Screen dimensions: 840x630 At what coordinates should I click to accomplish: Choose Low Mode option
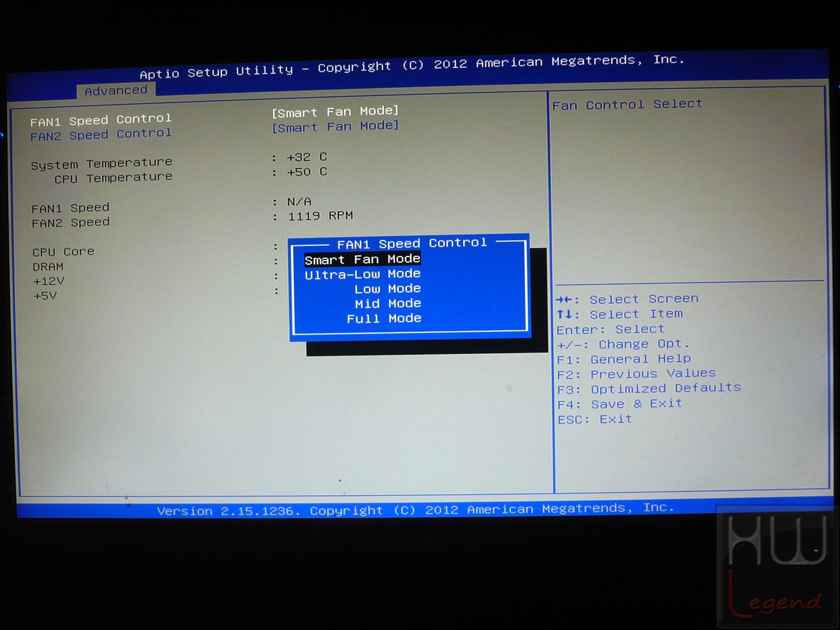coord(388,289)
